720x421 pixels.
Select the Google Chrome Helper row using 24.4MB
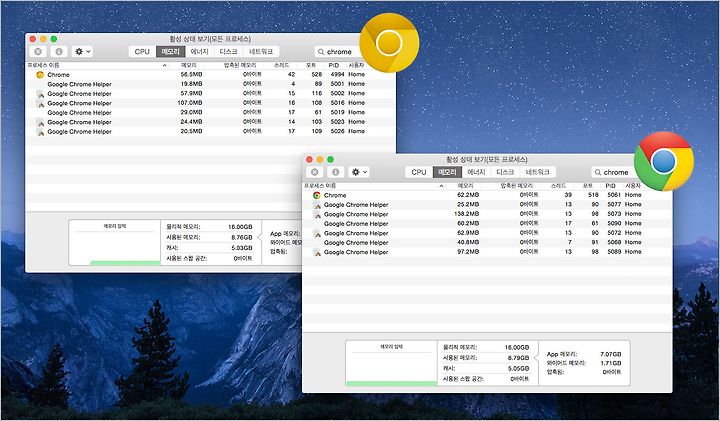pos(210,122)
